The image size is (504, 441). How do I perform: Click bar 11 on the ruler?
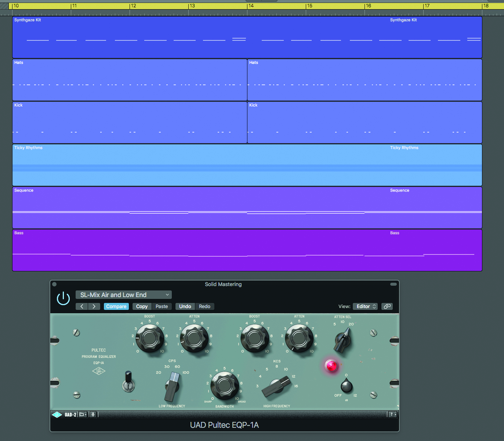pos(75,6)
